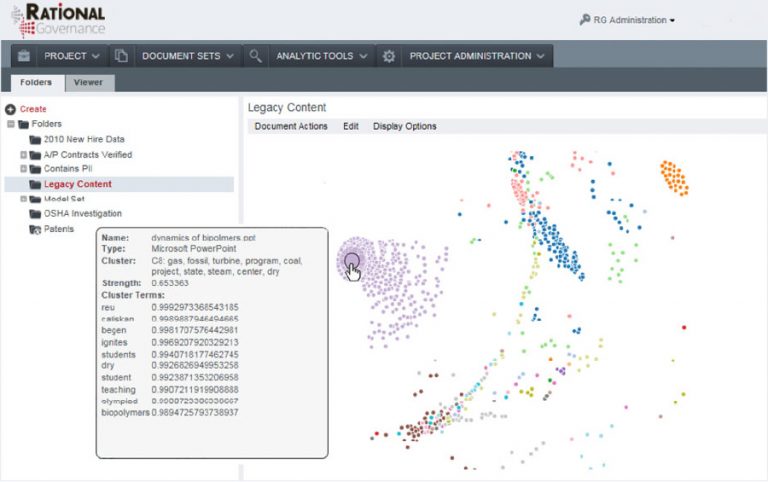Open the Analytic Tools dropdown
The height and width of the screenshot is (482, 768).
321,56
